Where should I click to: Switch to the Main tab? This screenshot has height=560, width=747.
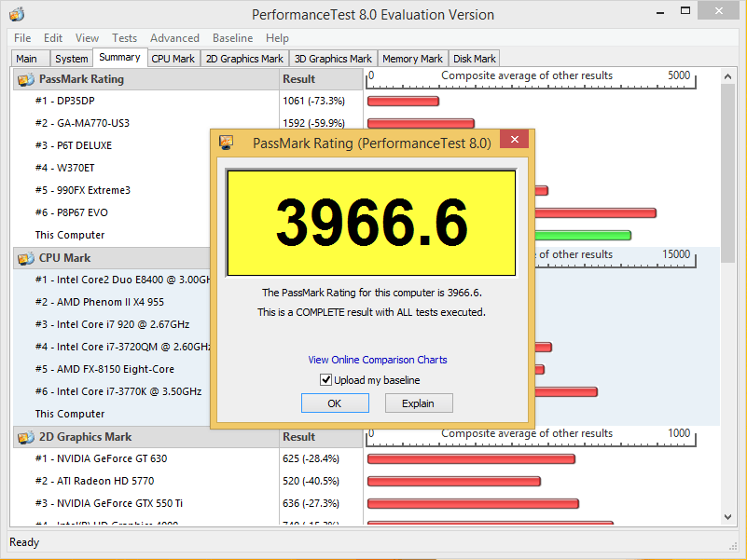[x=30, y=59]
